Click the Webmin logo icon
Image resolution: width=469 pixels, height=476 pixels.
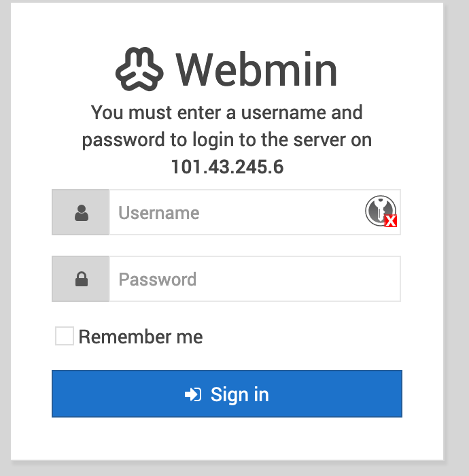coord(140,69)
